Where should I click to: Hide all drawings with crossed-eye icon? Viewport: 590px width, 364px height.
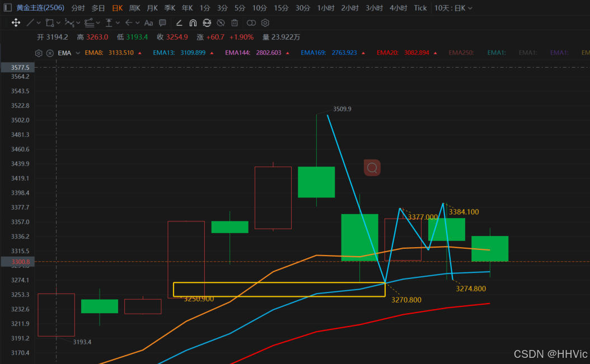click(221, 23)
